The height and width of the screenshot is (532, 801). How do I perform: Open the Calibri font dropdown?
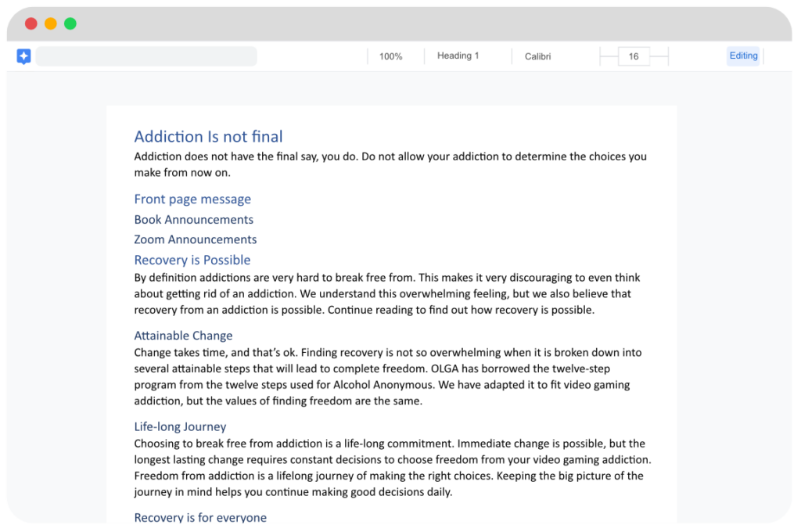pos(537,56)
